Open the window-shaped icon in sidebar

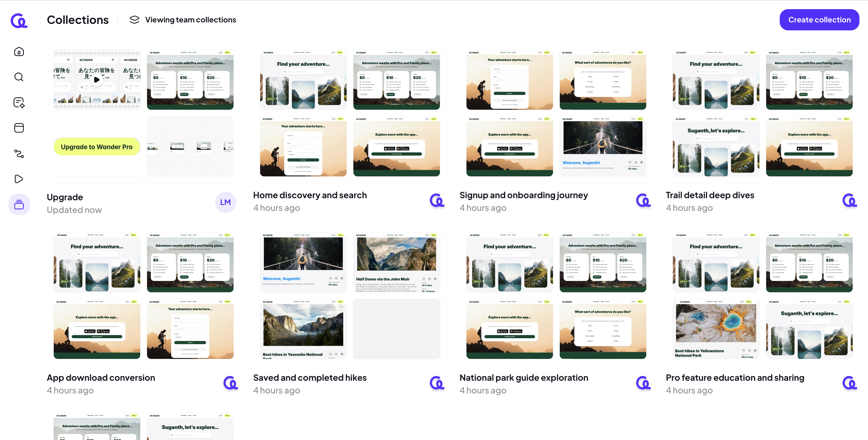(x=19, y=128)
